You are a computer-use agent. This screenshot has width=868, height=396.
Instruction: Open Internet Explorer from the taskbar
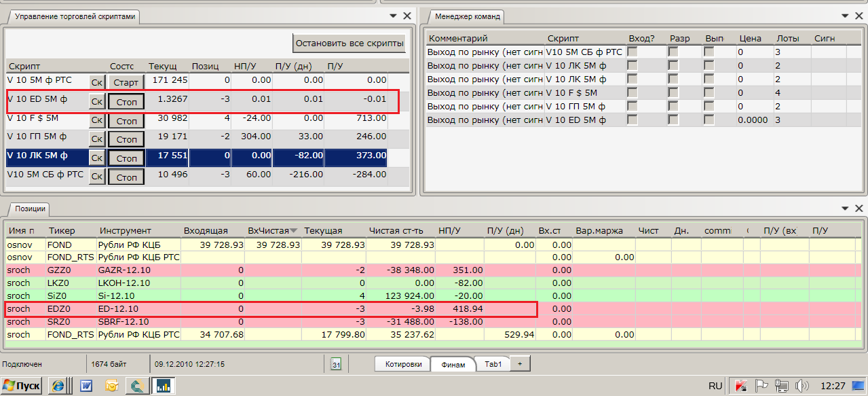coord(58,386)
